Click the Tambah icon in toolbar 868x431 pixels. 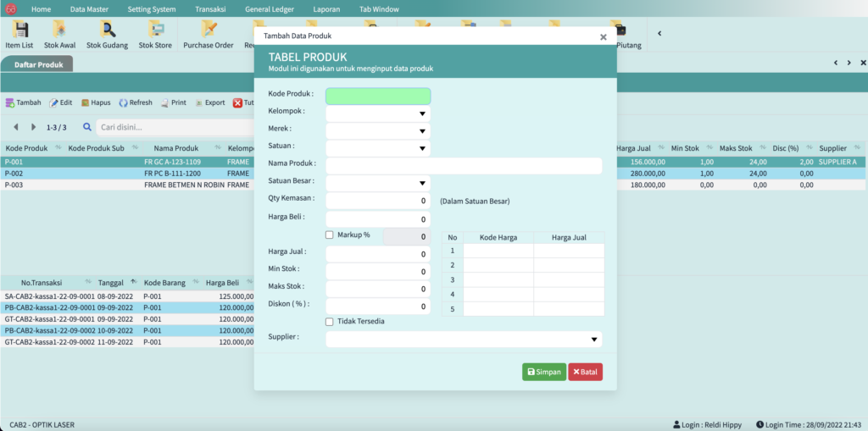pos(10,102)
